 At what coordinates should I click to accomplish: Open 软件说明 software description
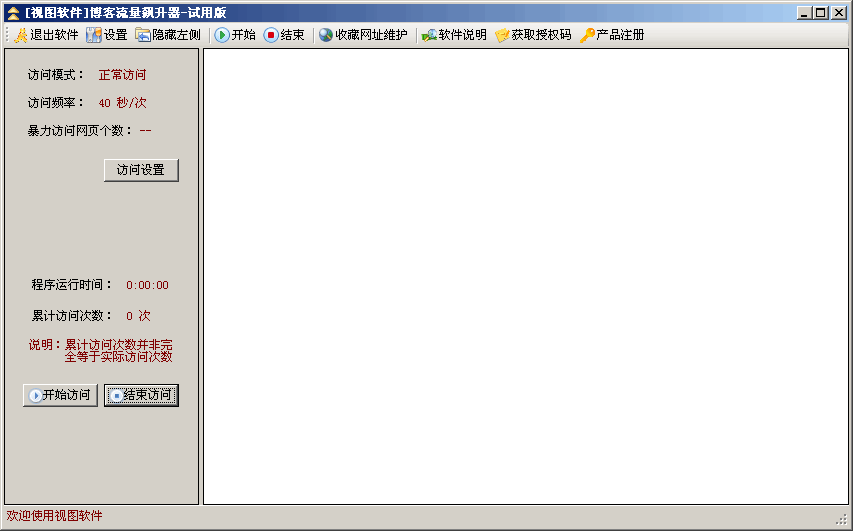pyautogui.click(x=454, y=35)
